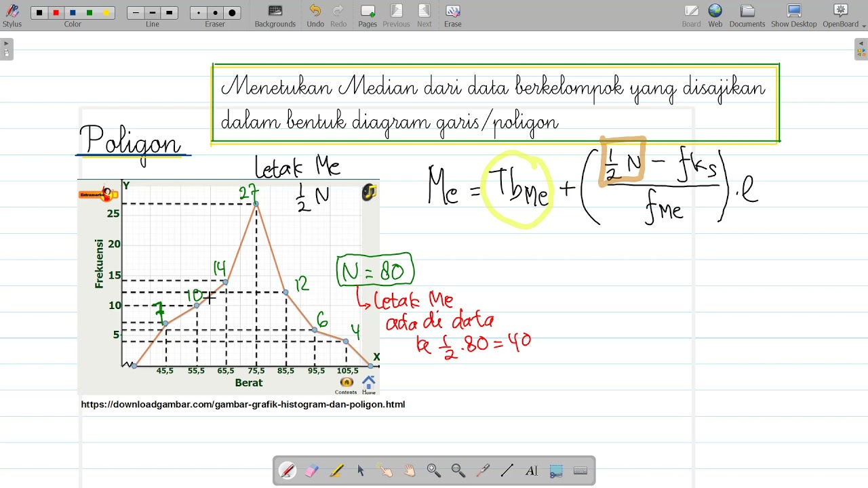The image size is (868, 488).
Task: Set the medium eraser size
Action: point(215,13)
